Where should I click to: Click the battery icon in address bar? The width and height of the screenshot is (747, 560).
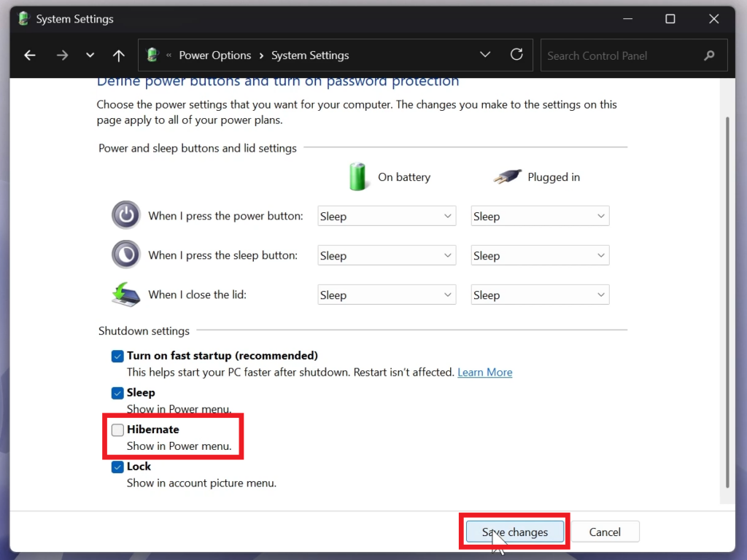pyautogui.click(x=152, y=55)
